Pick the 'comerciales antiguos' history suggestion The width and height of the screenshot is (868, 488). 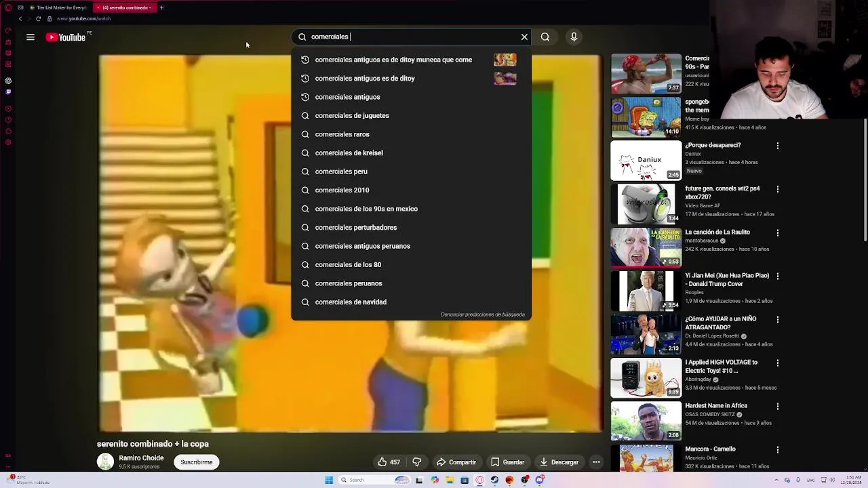point(411,97)
